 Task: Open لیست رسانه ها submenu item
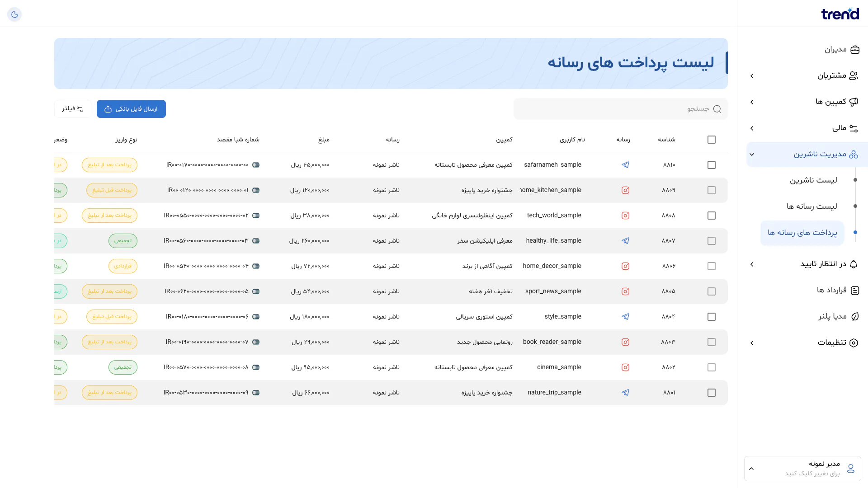tap(811, 206)
